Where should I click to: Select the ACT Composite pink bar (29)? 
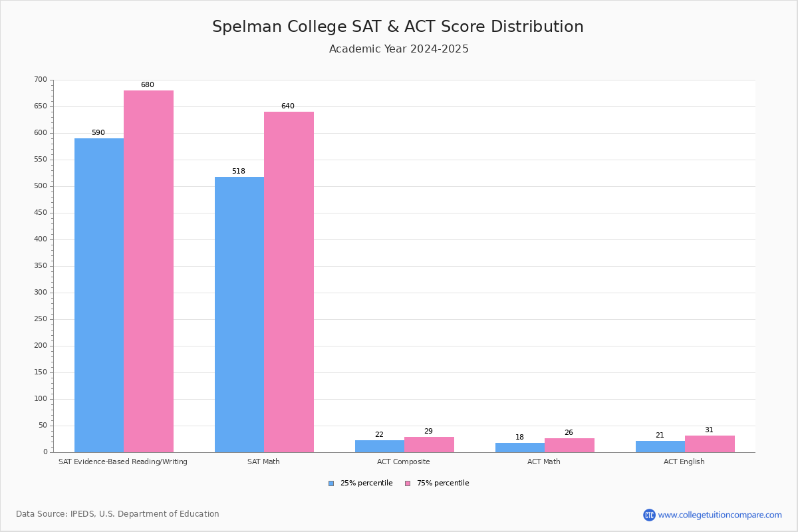point(429,445)
